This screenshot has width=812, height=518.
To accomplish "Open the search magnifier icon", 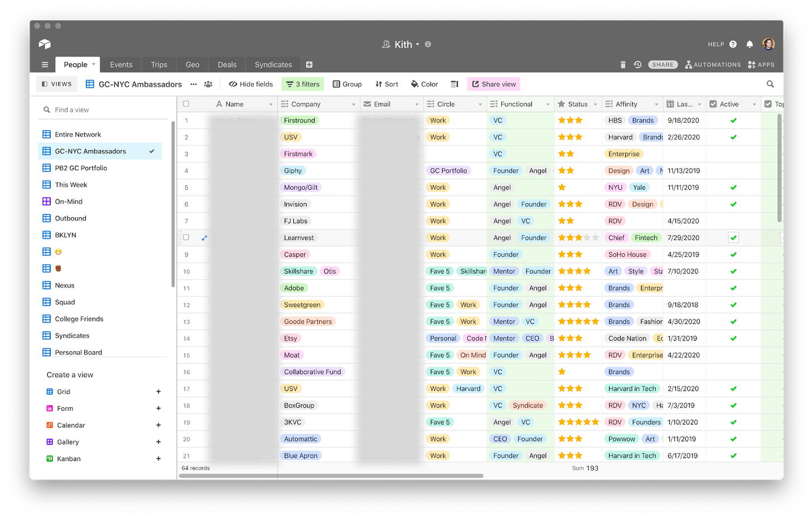I will (x=770, y=84).
